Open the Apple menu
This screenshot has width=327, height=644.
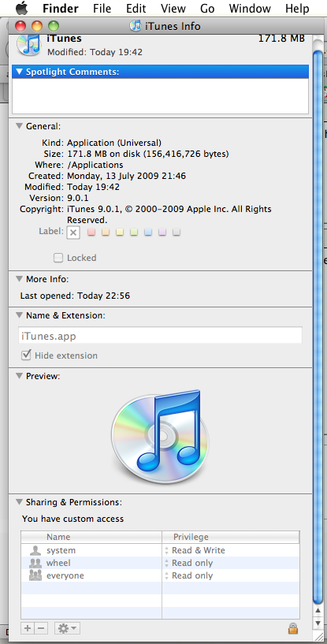21,8
